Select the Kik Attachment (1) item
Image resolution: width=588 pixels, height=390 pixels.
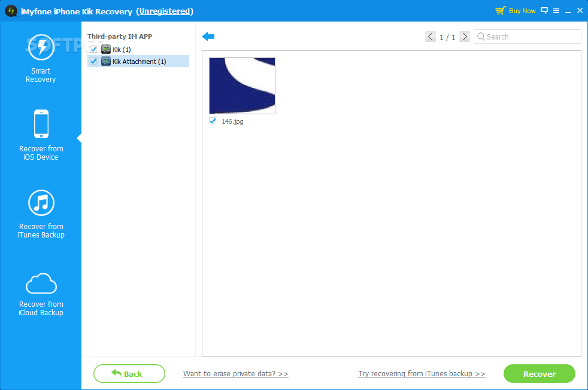[x=138, y=61]
